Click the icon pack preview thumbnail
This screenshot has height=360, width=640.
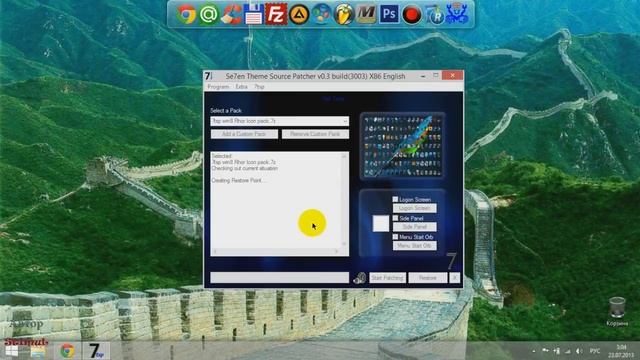click(x=402, y=146)
